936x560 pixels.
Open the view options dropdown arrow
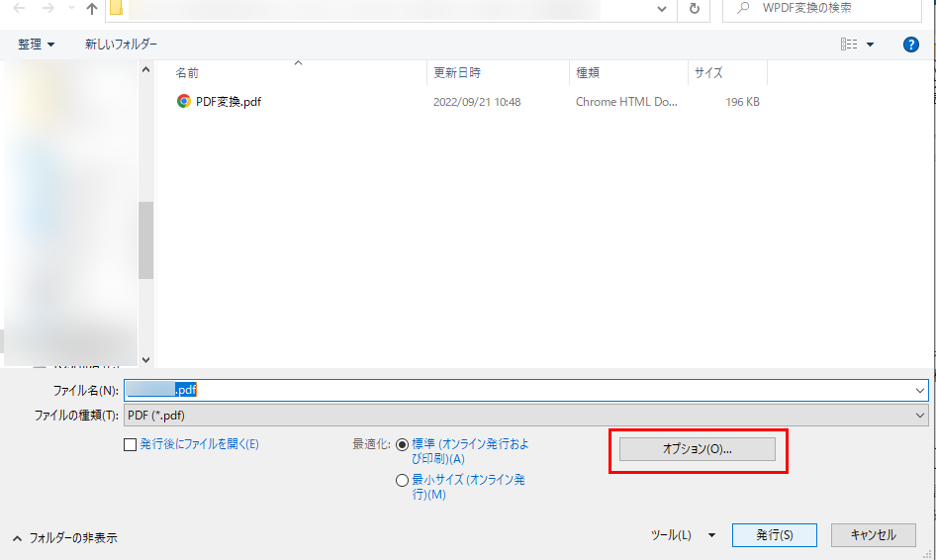[871, 45]
